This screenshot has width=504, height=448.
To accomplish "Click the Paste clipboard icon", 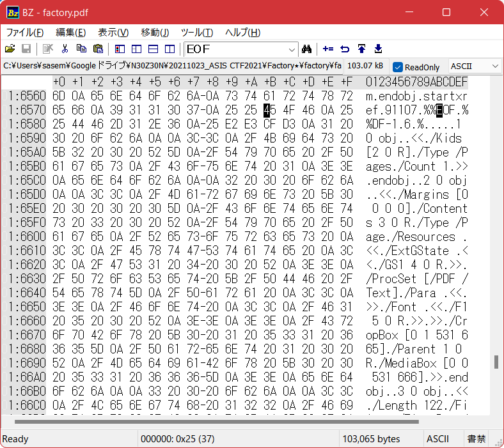I will (x=98, y=49).
